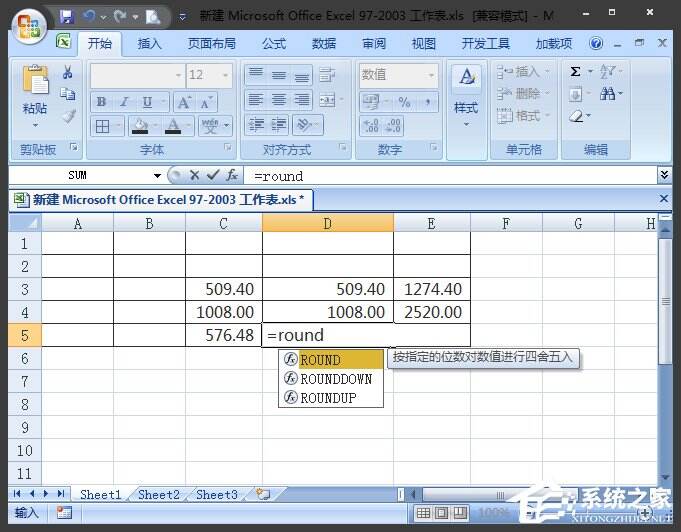This screenshot has width=681, height=532.
Task: Open Quick Access Toolbar customize arrow
Action: coord(183,17)
